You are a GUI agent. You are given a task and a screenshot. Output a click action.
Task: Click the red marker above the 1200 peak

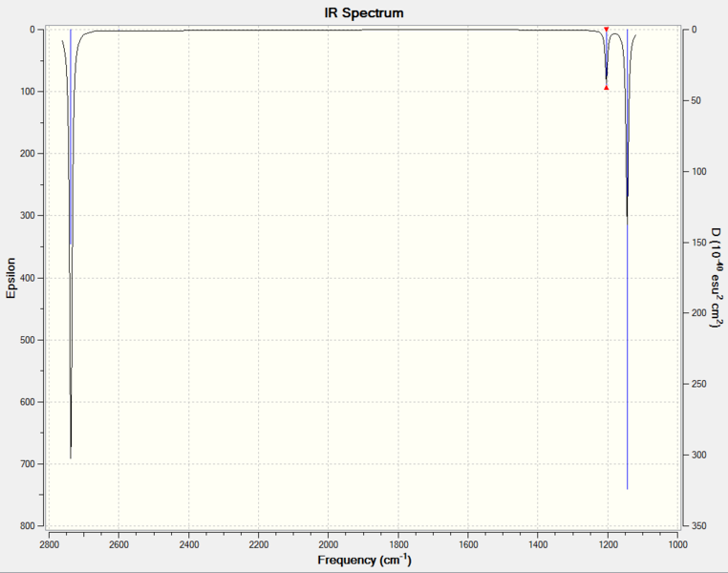coord(606,30)
